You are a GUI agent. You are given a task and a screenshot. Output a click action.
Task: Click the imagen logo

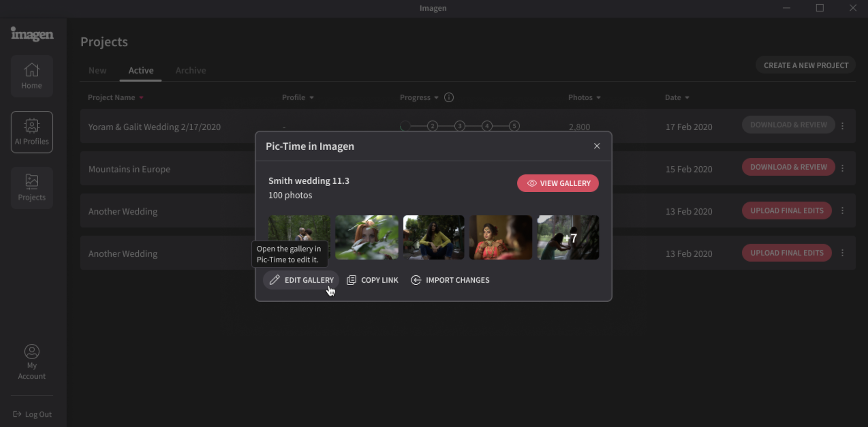tap(32, 34)
